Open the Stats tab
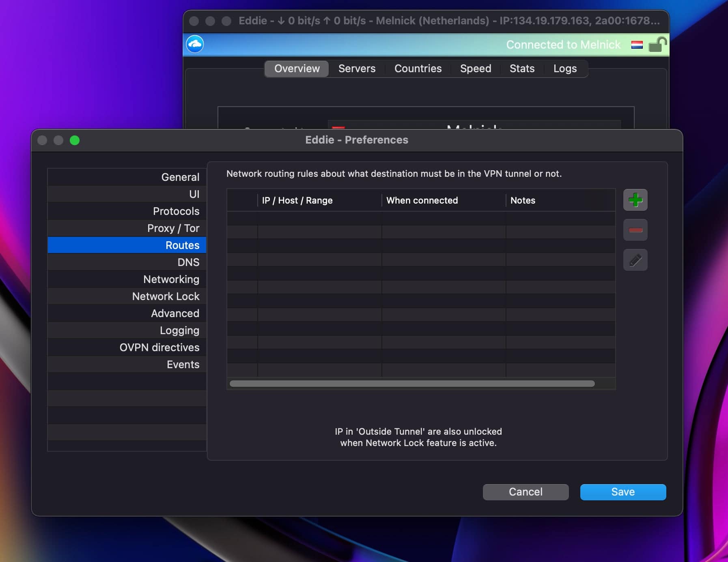Viewport: 728px width, 562px height. [x=522, y=69]
